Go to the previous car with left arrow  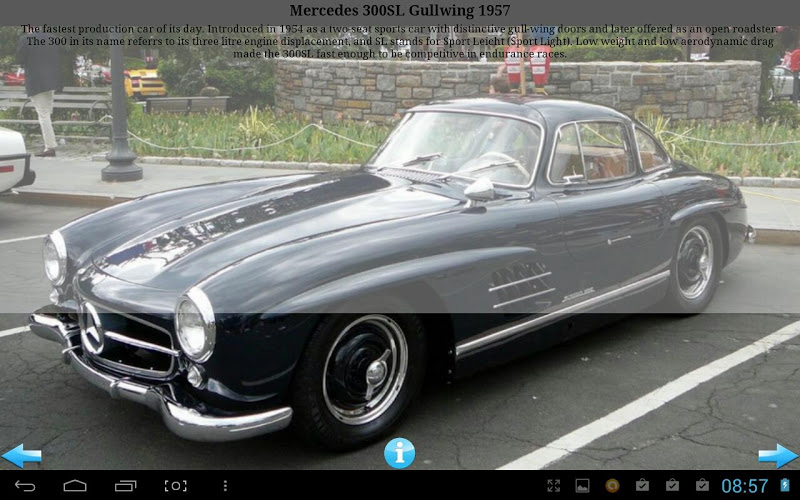click(x=21, y=455)
